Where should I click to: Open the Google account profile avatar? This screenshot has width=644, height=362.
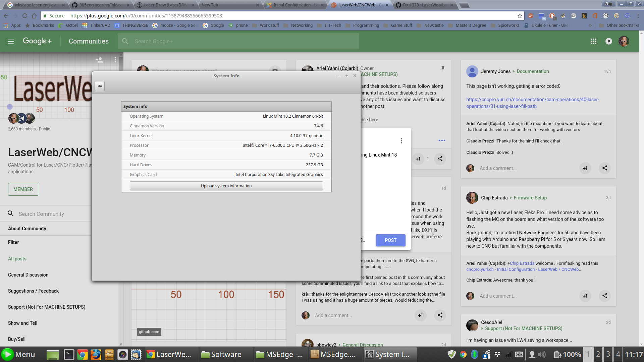[624, 41]
